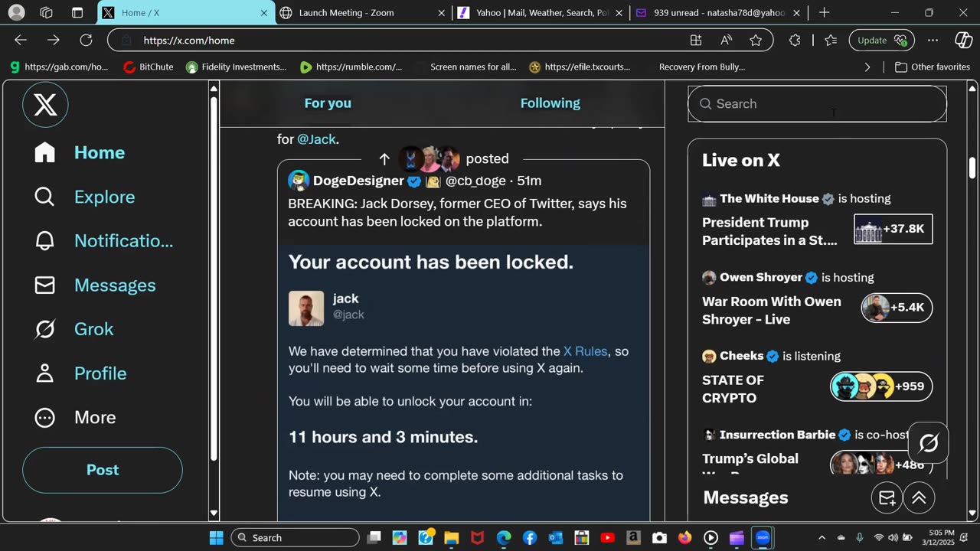Click the Update button in Edge
This screenshot has height=551, width=980.
[882, 40]
